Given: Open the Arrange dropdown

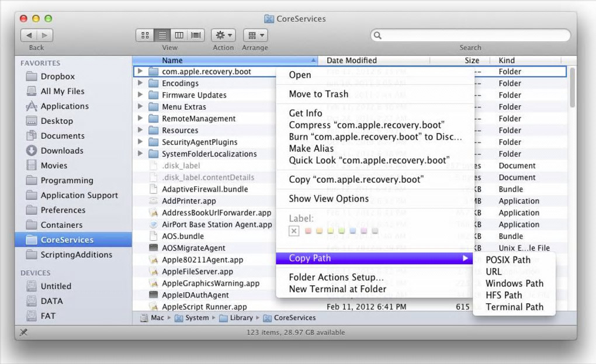Looking at the screenshot, I should click(x=255, y=35).
